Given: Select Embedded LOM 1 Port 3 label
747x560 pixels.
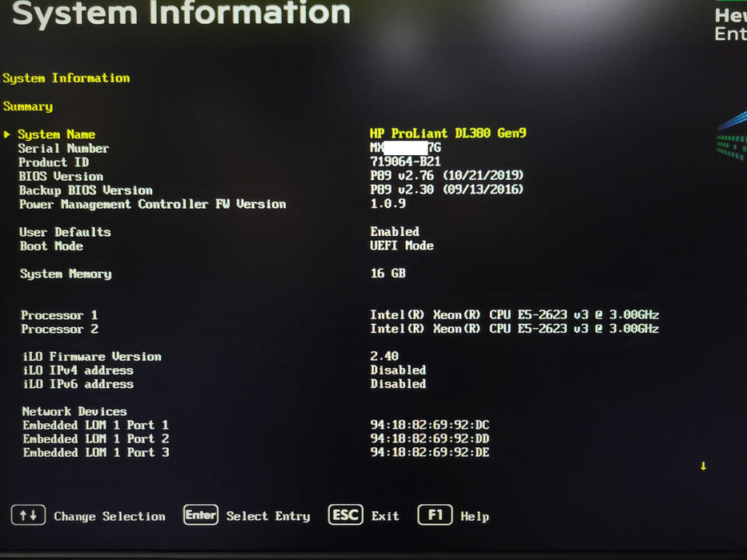Looking at the screenshot, I should coord(96,452).
